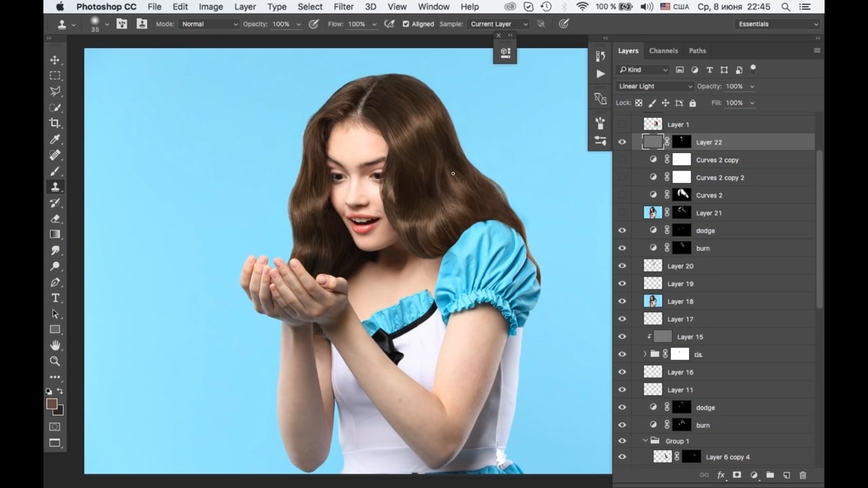Select the History Brush tool
868x488 pixels.
55,203
